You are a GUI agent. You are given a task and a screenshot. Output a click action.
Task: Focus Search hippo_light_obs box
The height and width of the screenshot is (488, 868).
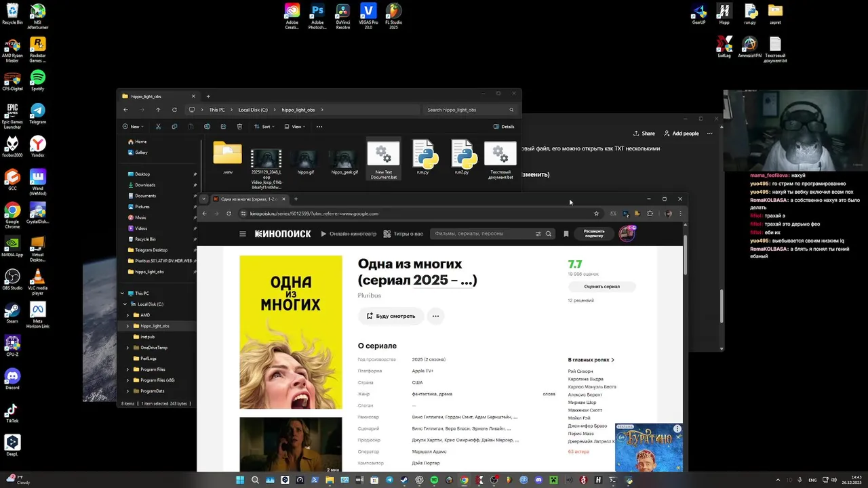471,110
